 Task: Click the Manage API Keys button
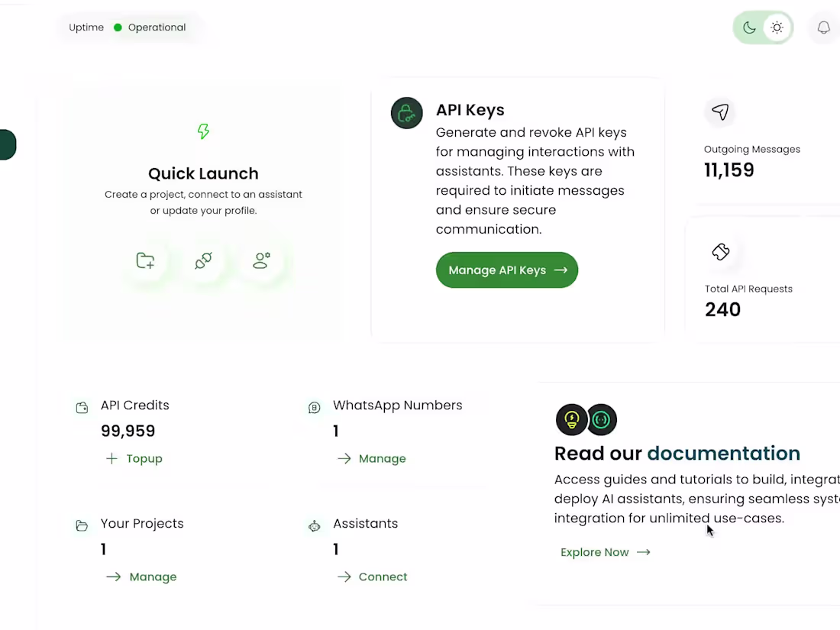click(507, 270)
